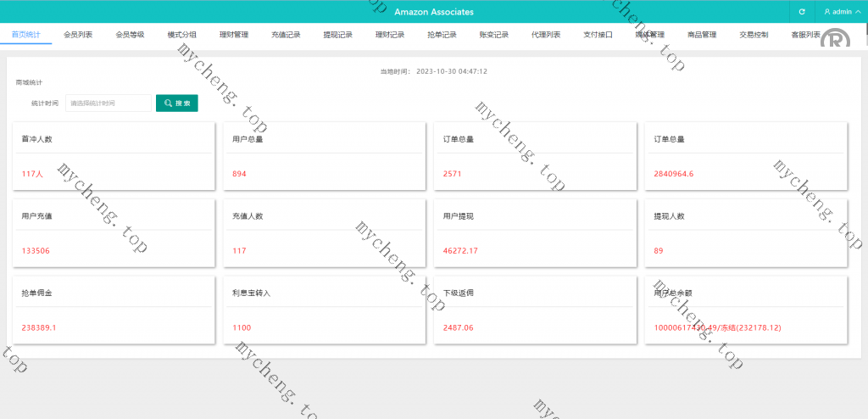Screen dimensions: 868x419
Task: Click the 统计时间 date input field
Action: pyautogui.click(x=108, y=103)
